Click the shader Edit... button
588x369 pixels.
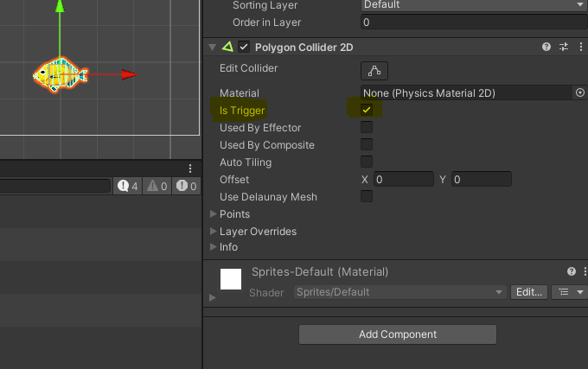pyautogui.click(x=528, y=292)
